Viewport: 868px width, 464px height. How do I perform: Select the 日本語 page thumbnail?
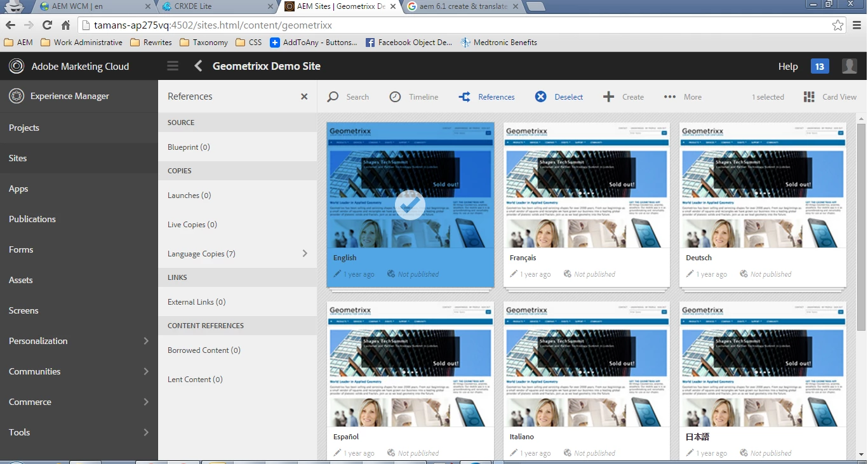pos(763,364)
